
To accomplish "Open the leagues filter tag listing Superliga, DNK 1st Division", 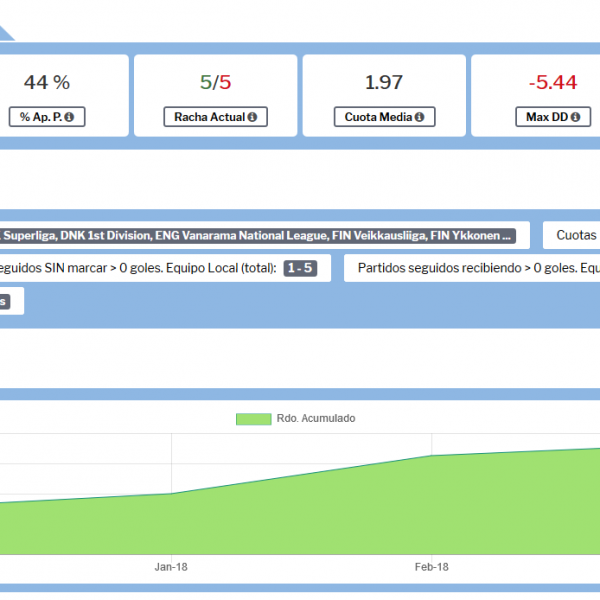I will tap(258, 235).
